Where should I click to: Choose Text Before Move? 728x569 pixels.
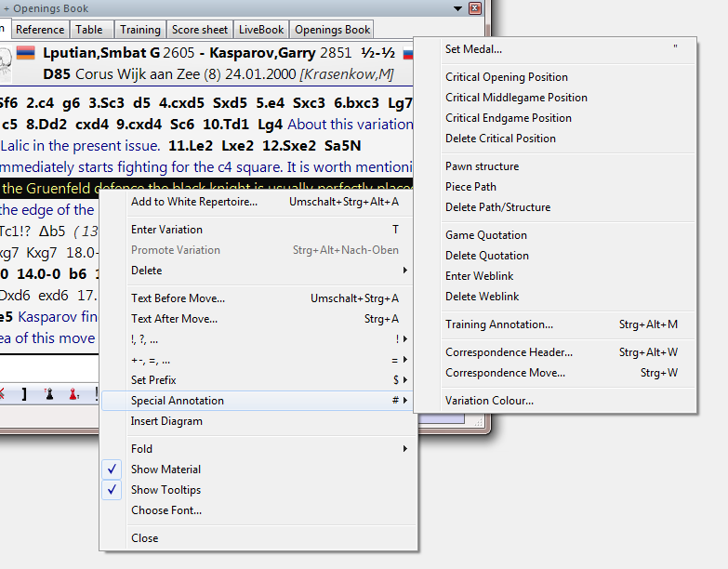(258, 298)
